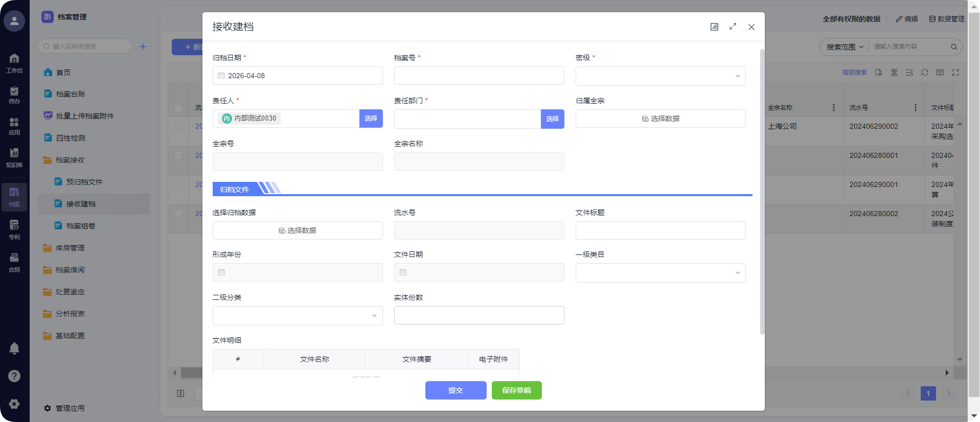This screenshot has height=422, width=980.
Task: Open 档案台账 from the sidebar menu
Action: point(71,94)
